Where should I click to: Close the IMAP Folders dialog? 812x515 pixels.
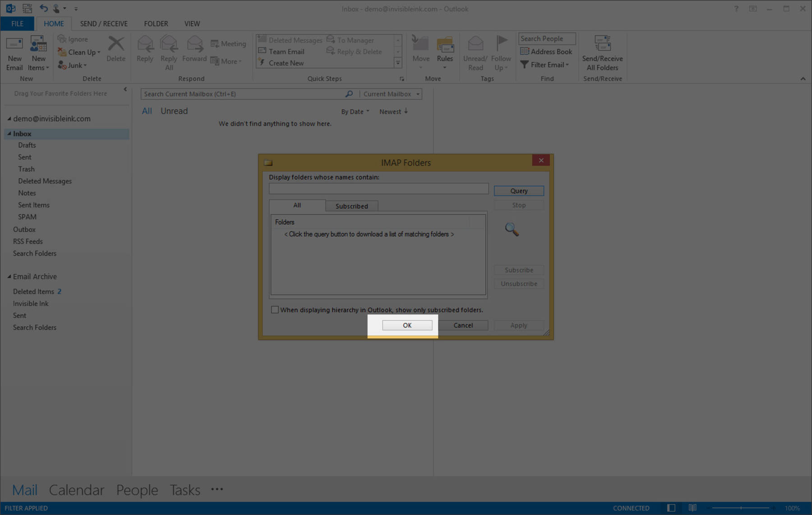pyautogui.click(x=541, y=160)
